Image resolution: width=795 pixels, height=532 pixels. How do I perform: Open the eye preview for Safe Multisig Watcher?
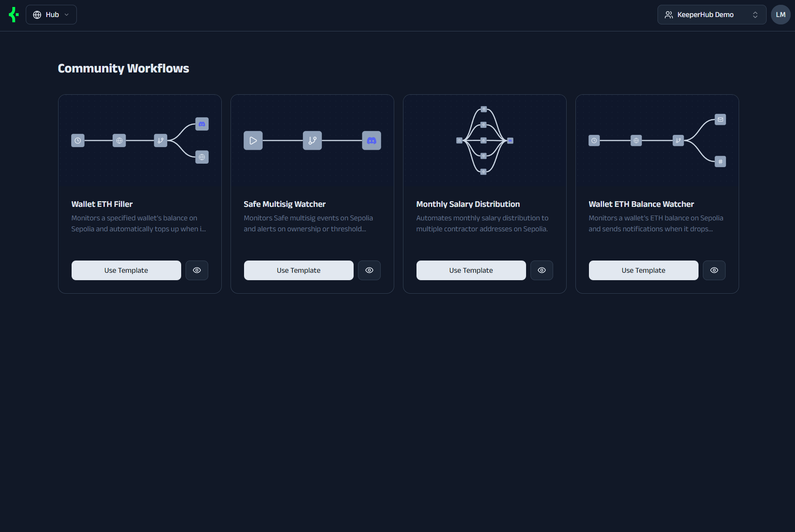tap(369, 270)
